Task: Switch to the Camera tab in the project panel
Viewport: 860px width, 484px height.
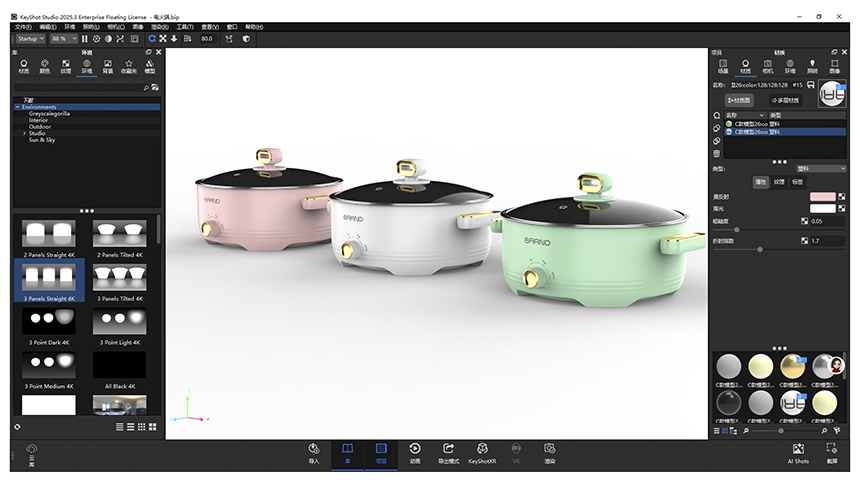Action: 768,67
